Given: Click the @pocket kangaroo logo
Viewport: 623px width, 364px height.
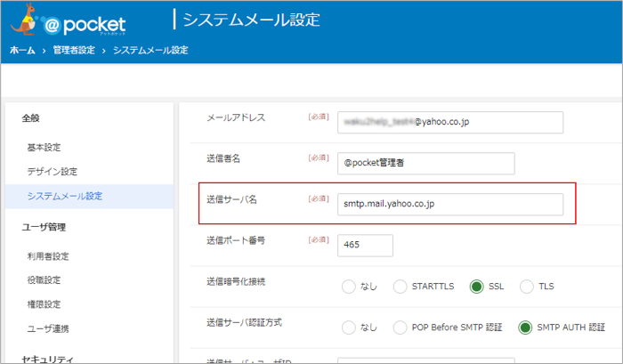Looking at the screenshot, I should click(x=68, y=20).
